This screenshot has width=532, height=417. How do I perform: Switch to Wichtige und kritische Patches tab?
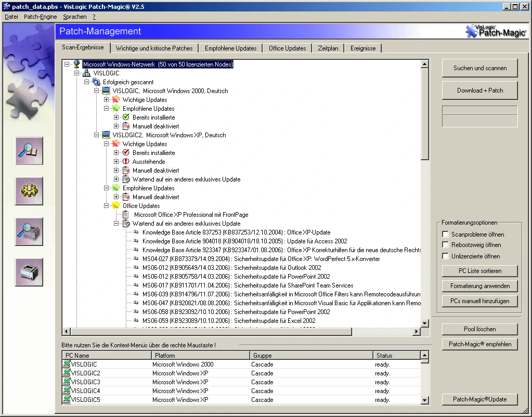click(x=154, y=48)
